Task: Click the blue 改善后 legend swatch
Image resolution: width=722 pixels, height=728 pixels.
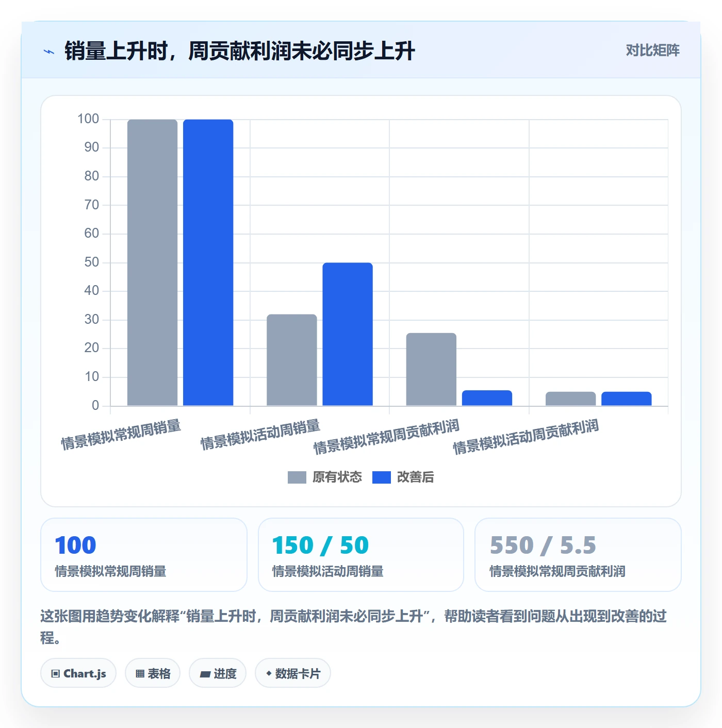Action: (382, 477)
